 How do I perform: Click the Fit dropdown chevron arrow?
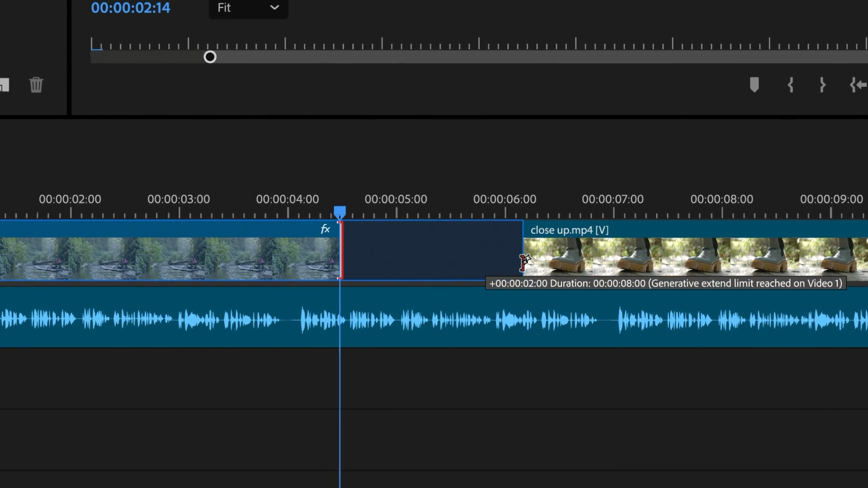tap(274, 8)
